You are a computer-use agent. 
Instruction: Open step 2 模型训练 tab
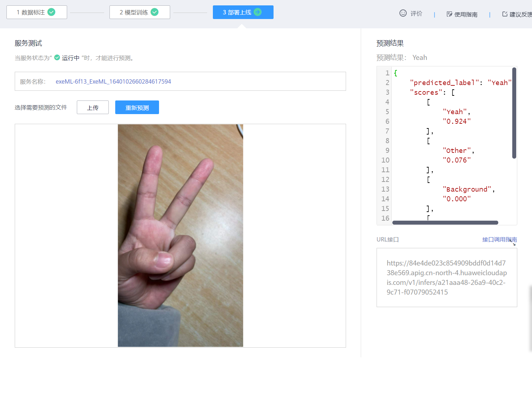(140, 12)
